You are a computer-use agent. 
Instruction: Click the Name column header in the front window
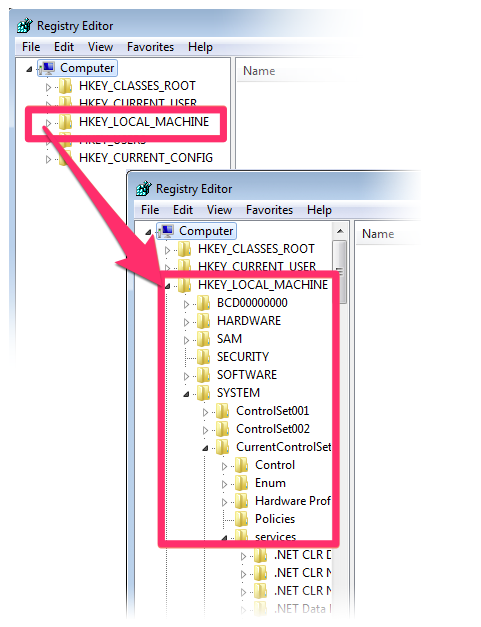coord(378,234)
